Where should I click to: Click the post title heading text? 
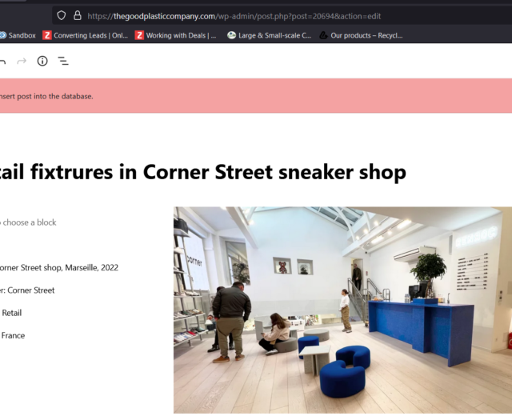tap(203, 172)
